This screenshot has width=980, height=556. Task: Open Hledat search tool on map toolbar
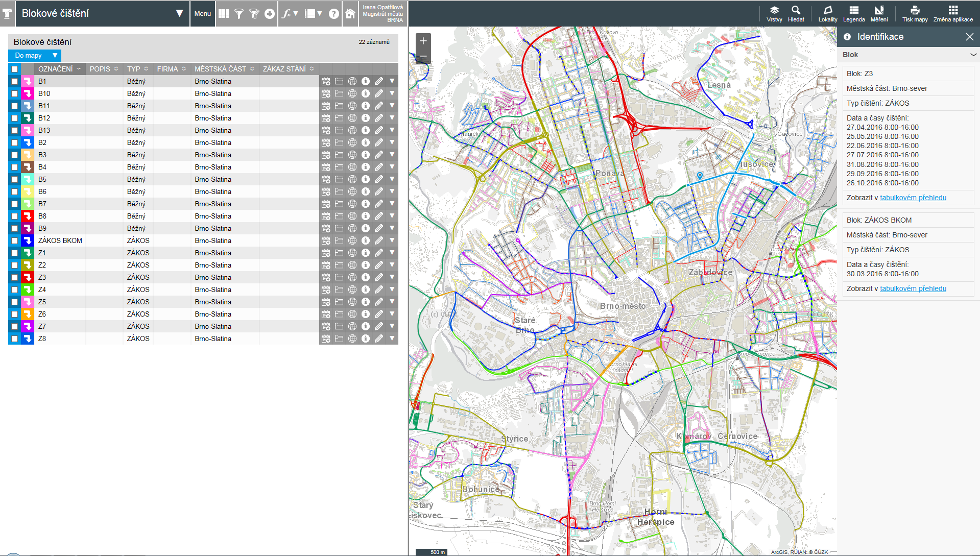[x=796, y=14]
